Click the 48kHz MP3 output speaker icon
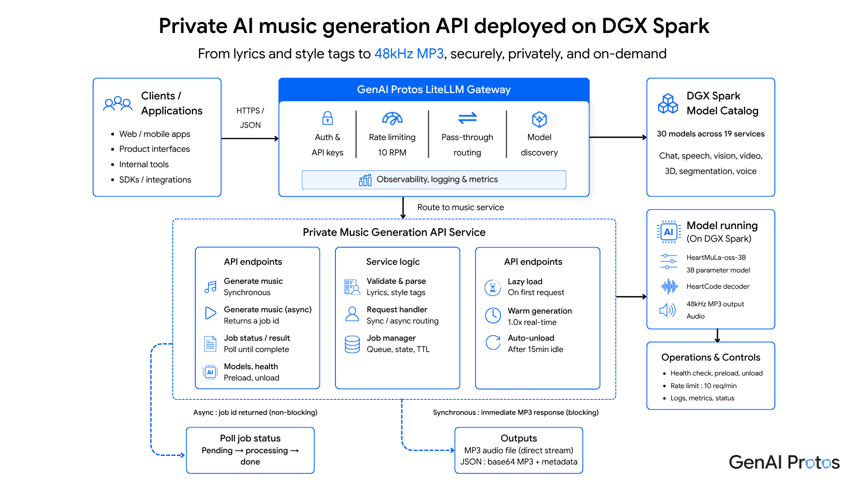 (667, 310)
